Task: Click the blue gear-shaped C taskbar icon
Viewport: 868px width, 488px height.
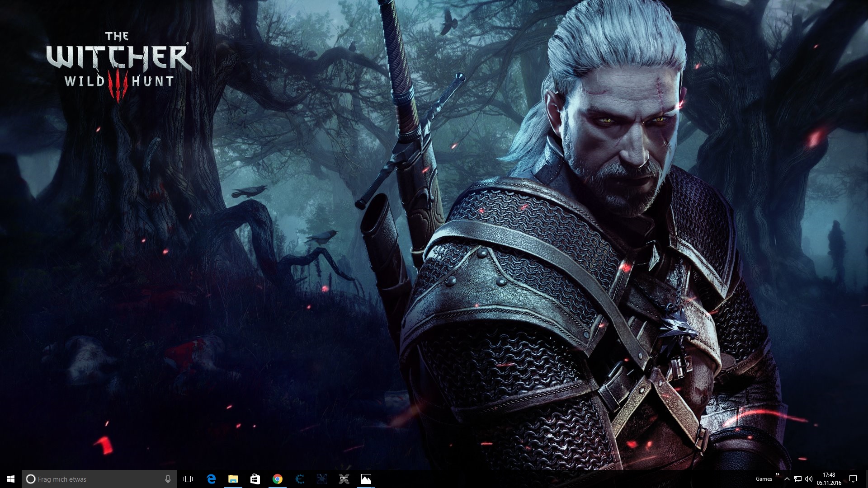Action: click(300, 479)
